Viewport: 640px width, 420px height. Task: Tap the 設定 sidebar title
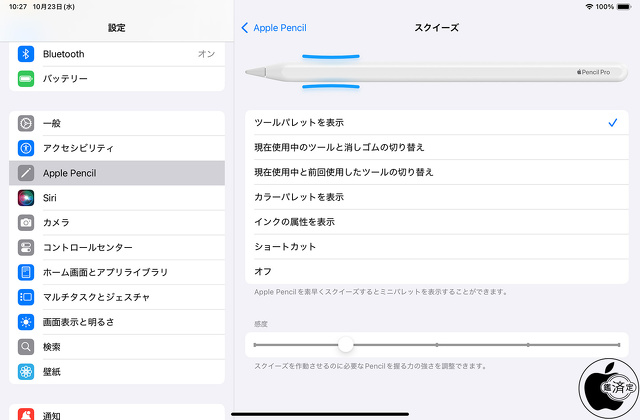click(117, 28)
